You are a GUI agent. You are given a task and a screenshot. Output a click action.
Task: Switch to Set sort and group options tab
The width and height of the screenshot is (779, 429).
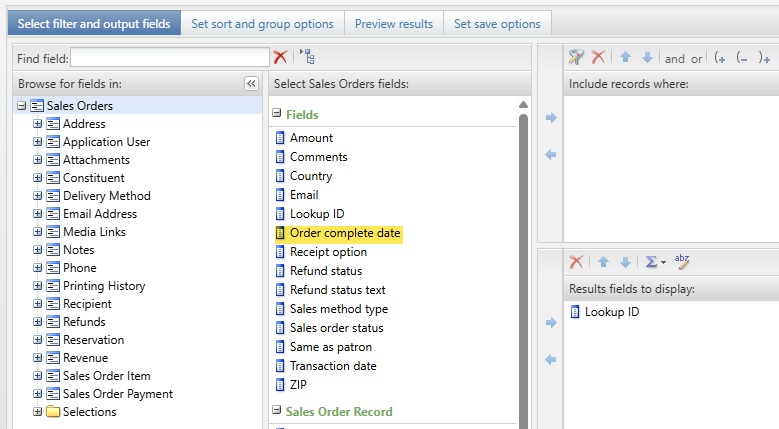262,23
